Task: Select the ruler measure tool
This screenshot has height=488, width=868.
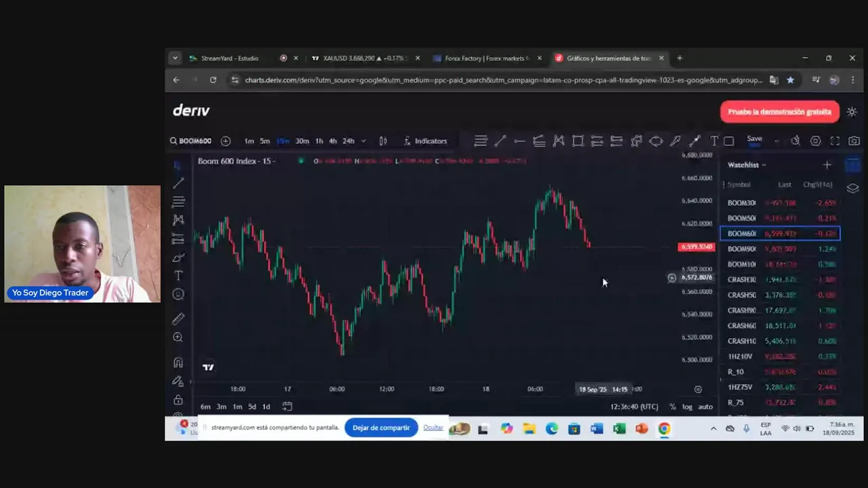Action: click(x=178, y=319)
